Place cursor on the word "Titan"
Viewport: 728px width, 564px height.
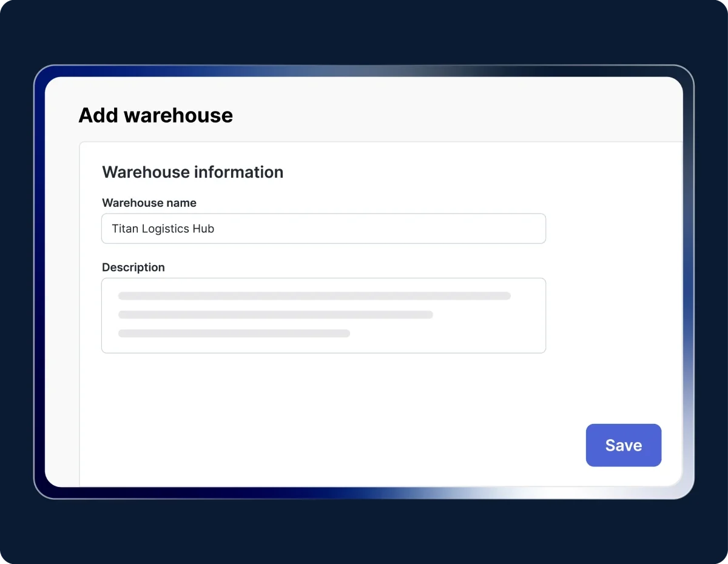click(124, 229)
